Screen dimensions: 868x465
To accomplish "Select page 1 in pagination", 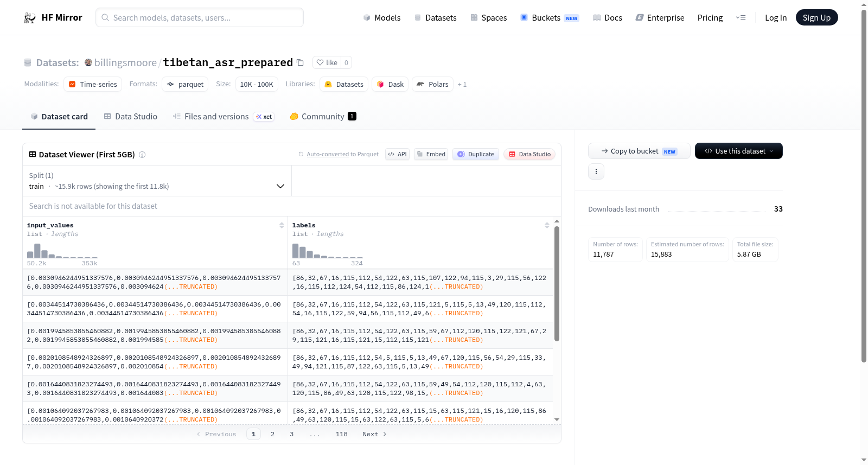I will tap(253, 434).
